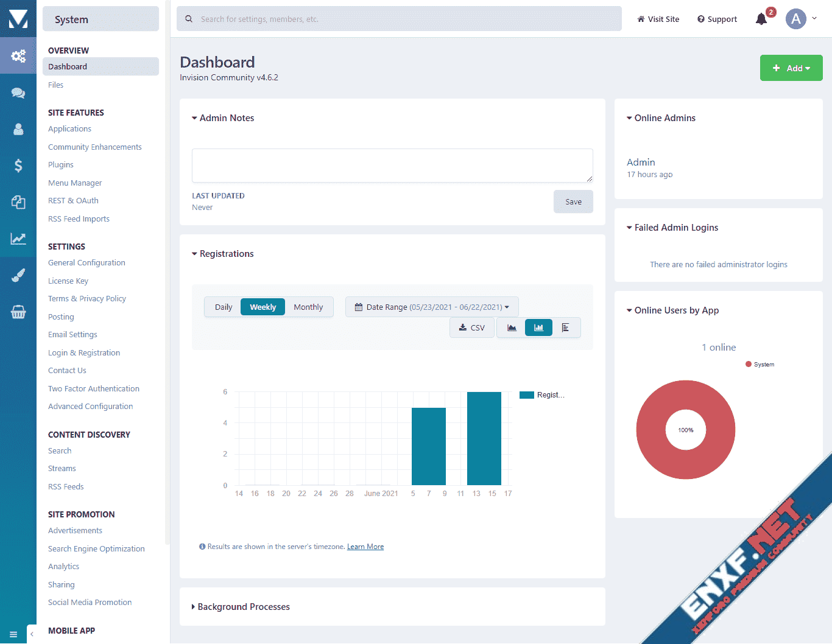Select the Monthly interval option
The image size is (832, 644).
coord(308,307)
